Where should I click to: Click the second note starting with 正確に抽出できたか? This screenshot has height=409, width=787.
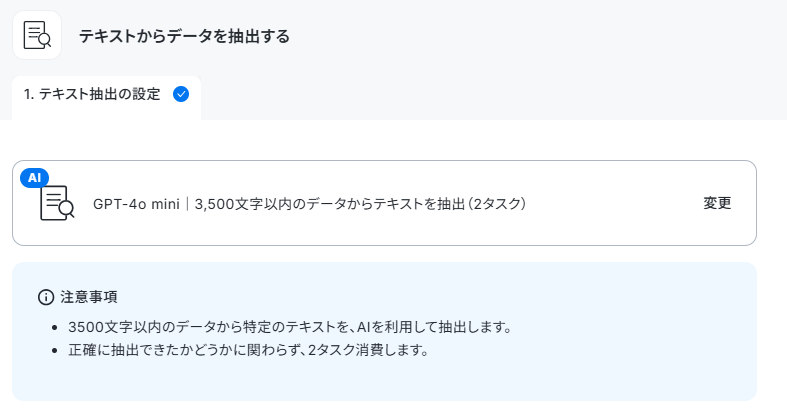point(248,350)
